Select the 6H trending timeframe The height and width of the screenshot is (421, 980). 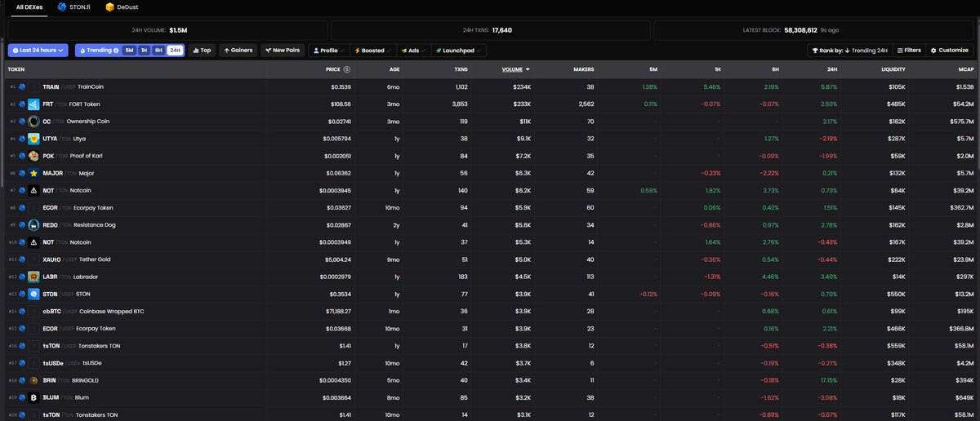158,51
